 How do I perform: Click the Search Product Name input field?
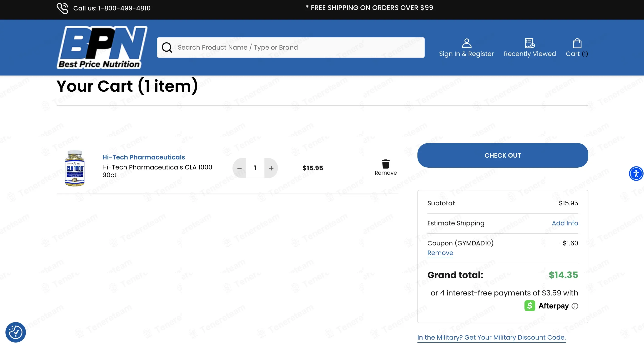[291, 48]
